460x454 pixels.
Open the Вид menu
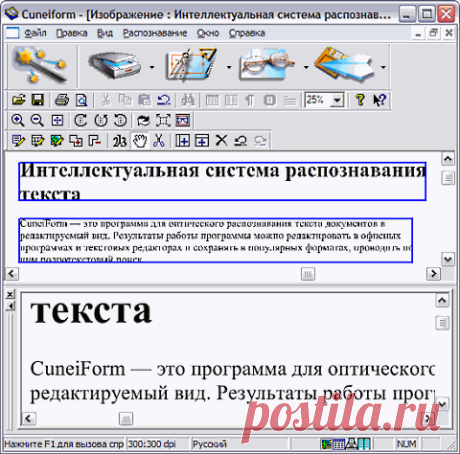105,33
